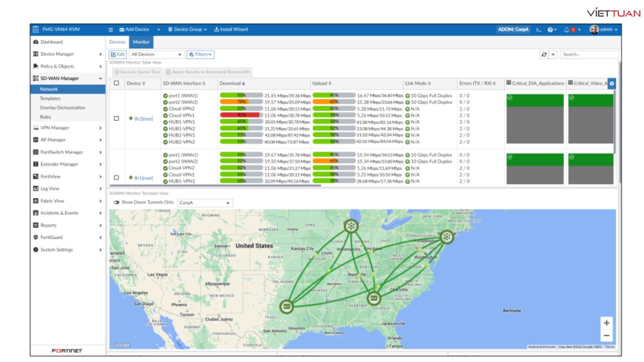The height and width of the screenshot is (362, 644).
Task: Open the CLI console icon
Action: point(538,30)
